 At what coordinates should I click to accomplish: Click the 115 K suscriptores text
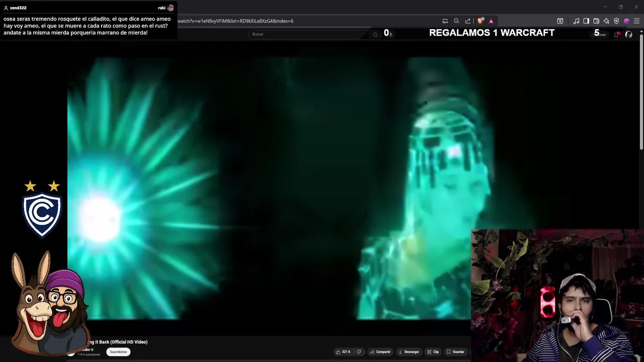[x=89, y=354]
